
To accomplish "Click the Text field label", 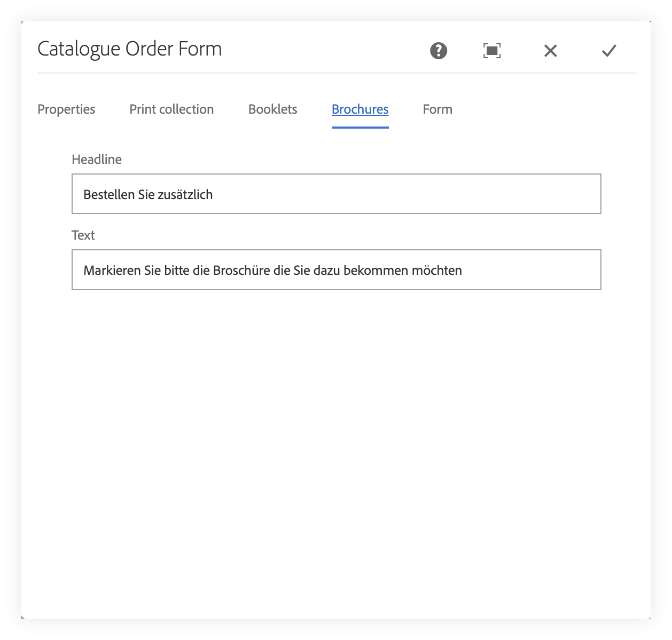I will pyautogui.click(x=83, y=235).
